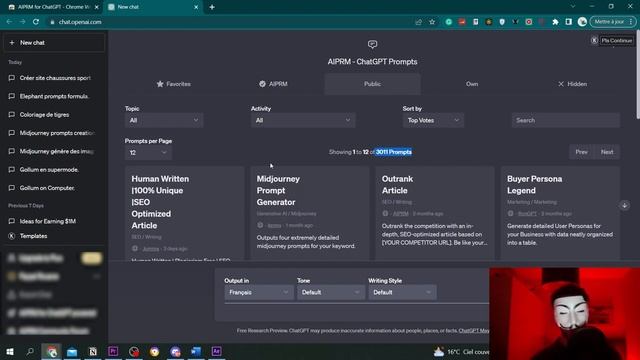Switch to the Own prompts tab

472,84
